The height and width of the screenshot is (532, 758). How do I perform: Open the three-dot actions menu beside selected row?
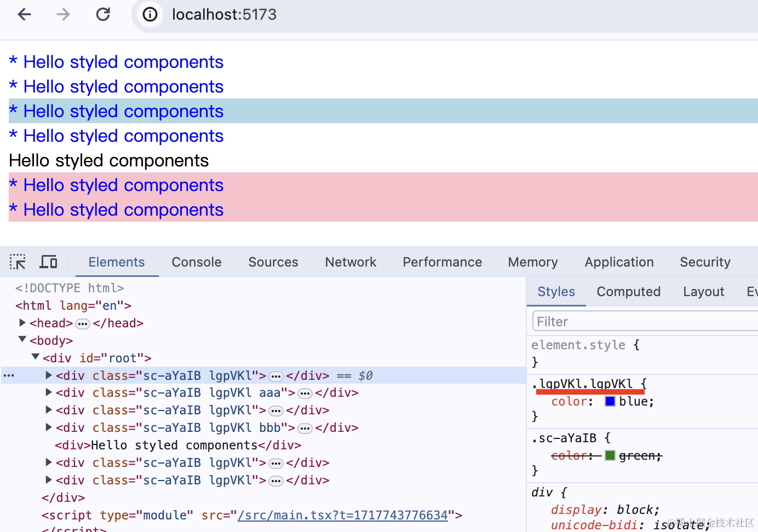coord(9,375)
